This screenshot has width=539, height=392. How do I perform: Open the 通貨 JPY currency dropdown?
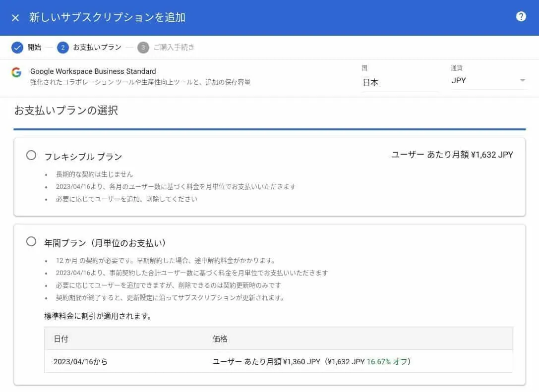[488, 80]
